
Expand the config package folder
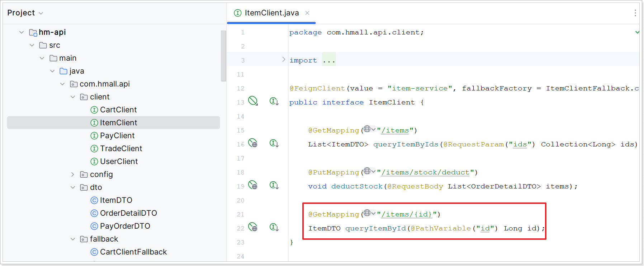tap(73, 174)
